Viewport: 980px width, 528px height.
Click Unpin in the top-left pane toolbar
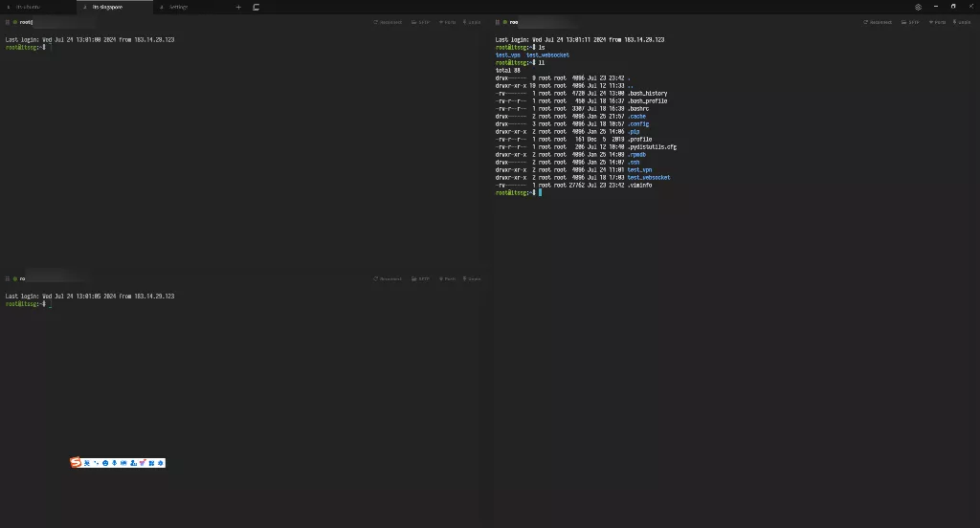tap(472, 22)
